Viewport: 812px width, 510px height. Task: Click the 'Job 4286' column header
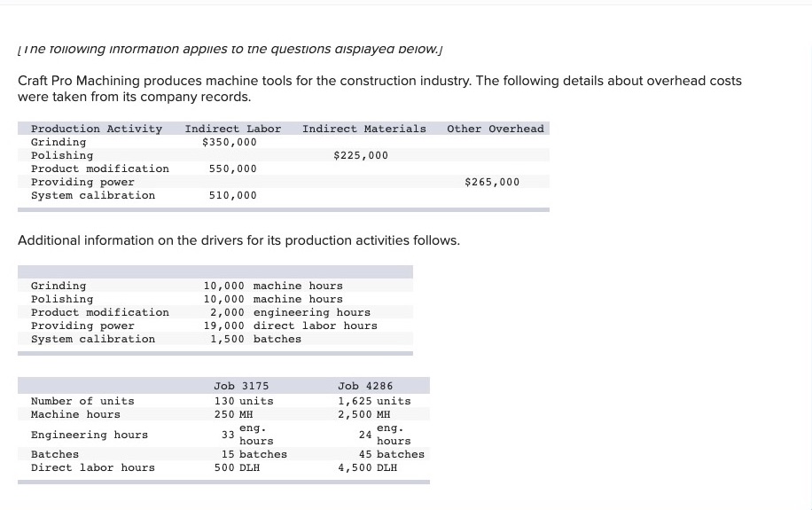click(365, 386)
